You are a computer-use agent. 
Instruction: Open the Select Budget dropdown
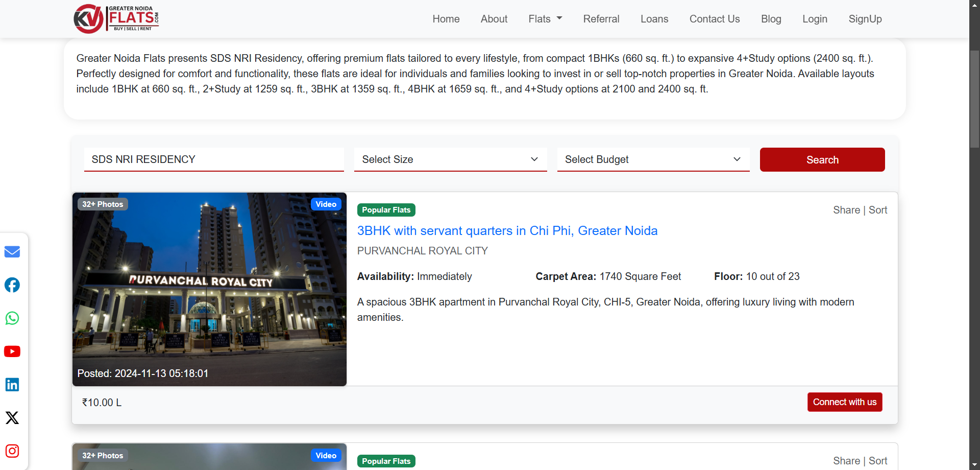[x=653, y=159]
